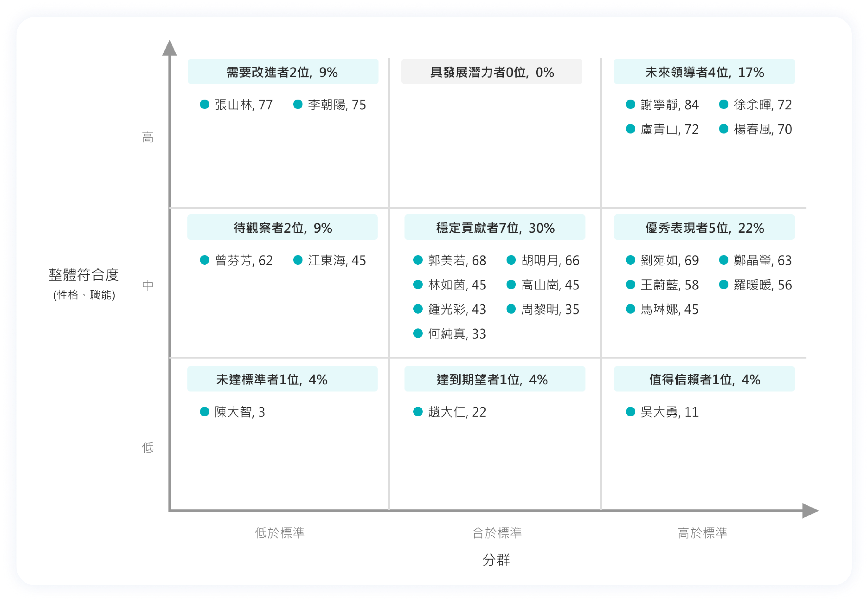Click the dot beside 高山崗, 45
Viewport: 868px width, 601px height.
(511, 284)
